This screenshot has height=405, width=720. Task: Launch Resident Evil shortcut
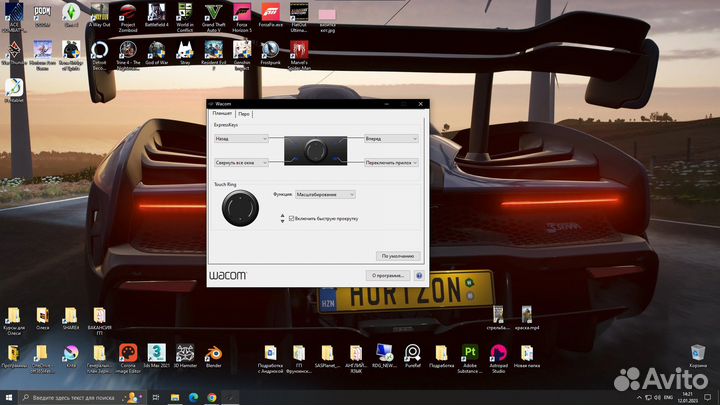click(213, 56)
